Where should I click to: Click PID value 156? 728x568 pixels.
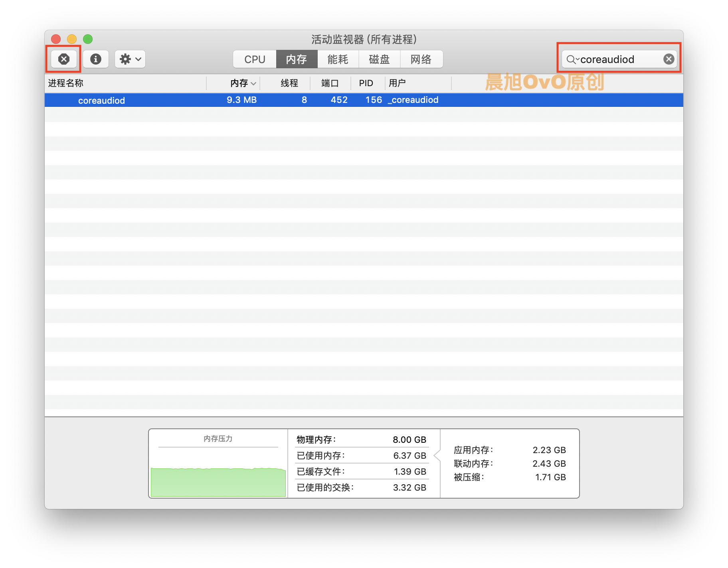[374, 100]
